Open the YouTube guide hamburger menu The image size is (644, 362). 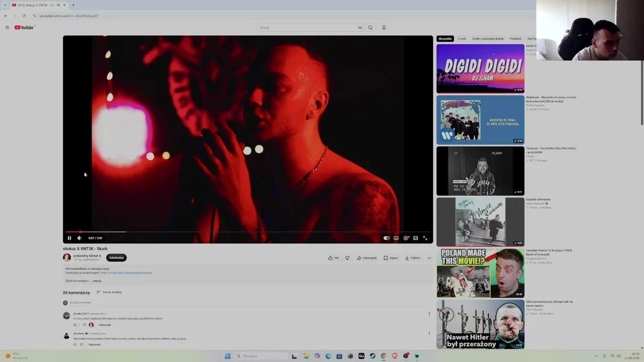pyautogui.click(x=7, y=28)
